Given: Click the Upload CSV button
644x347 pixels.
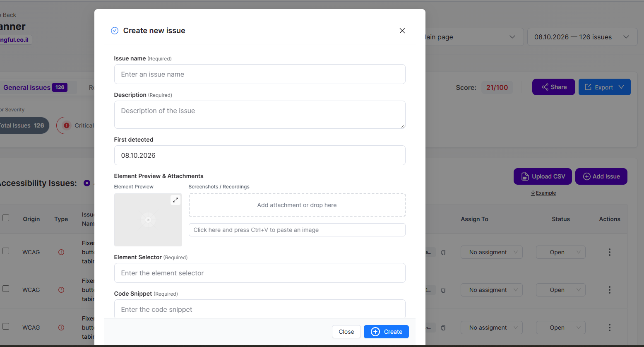Looking at the screenshot, I should (x=543, y=176).
